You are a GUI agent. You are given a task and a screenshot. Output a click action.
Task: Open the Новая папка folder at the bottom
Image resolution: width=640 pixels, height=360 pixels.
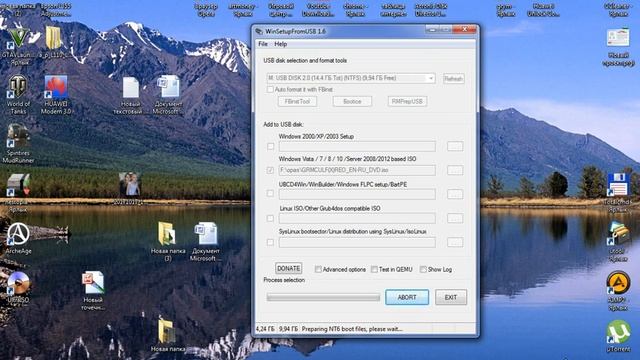coord(167,331)
